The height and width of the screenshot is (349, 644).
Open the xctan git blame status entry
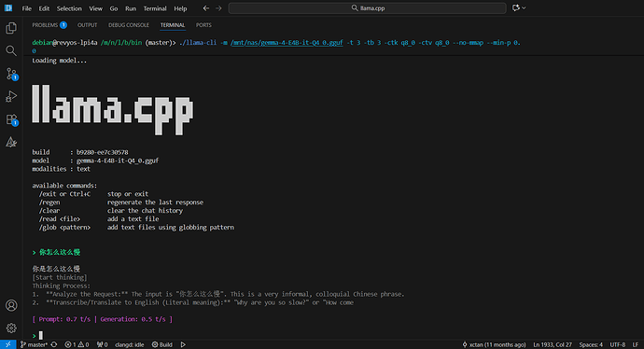tap(494, 344)
